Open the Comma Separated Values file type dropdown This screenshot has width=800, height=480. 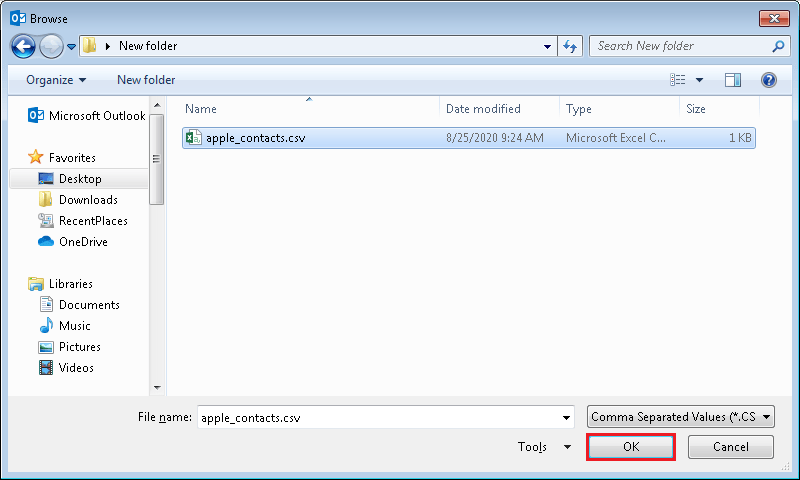point(681,417)
